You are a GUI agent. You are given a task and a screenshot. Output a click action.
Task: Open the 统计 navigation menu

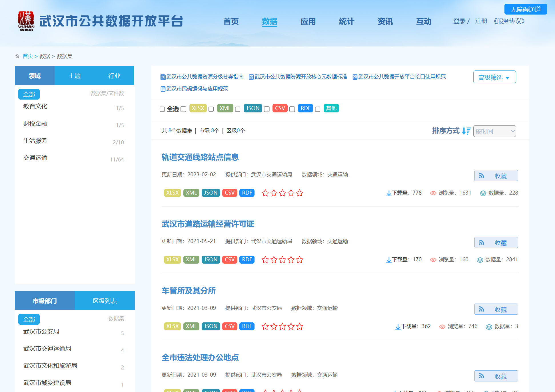(x=346, y=21)
